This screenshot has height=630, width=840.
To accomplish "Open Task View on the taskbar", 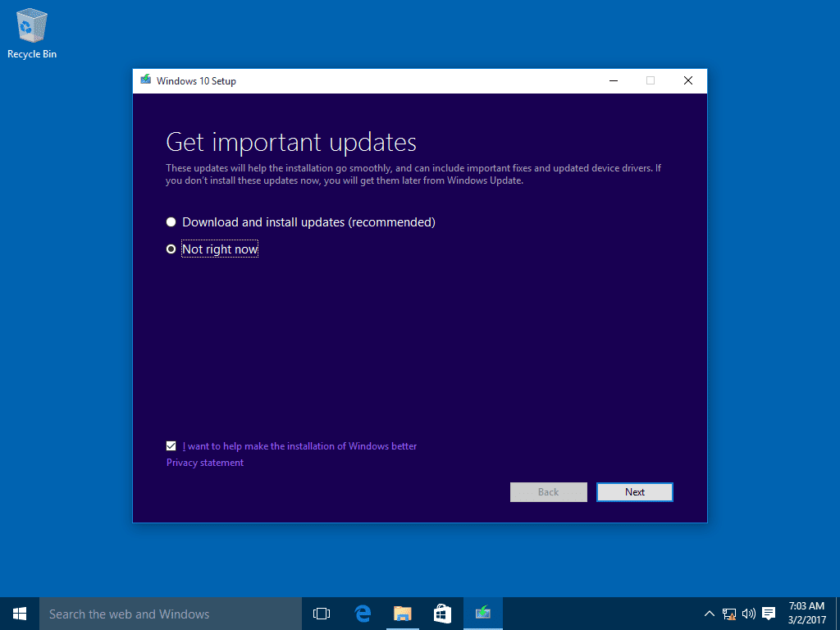I will click(x=321, y=613).
